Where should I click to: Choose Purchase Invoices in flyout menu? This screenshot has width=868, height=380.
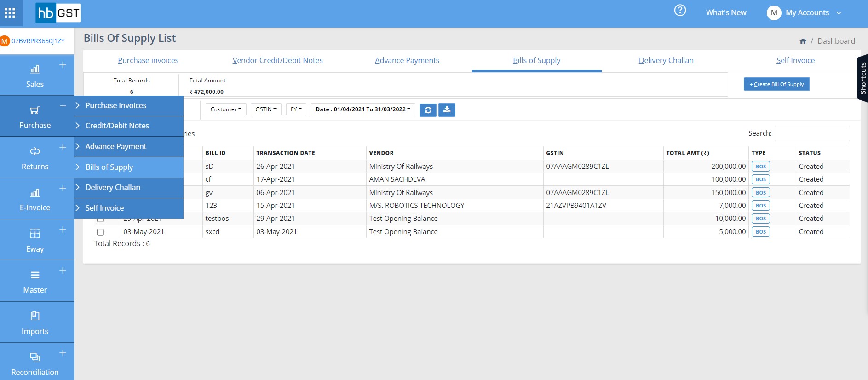coord(129,106)
